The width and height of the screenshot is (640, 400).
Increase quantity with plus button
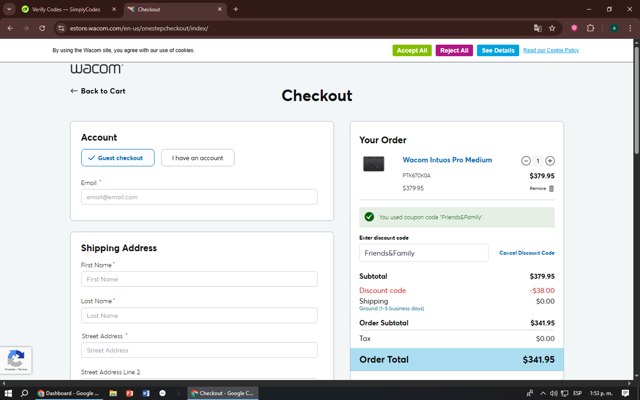coord(550,161)
